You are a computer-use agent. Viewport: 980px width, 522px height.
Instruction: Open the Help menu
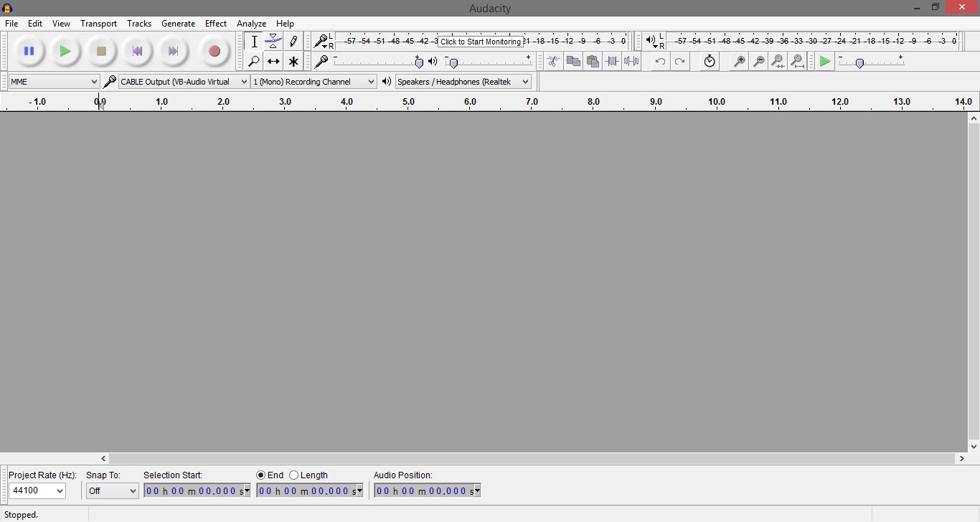click(285, 24)
